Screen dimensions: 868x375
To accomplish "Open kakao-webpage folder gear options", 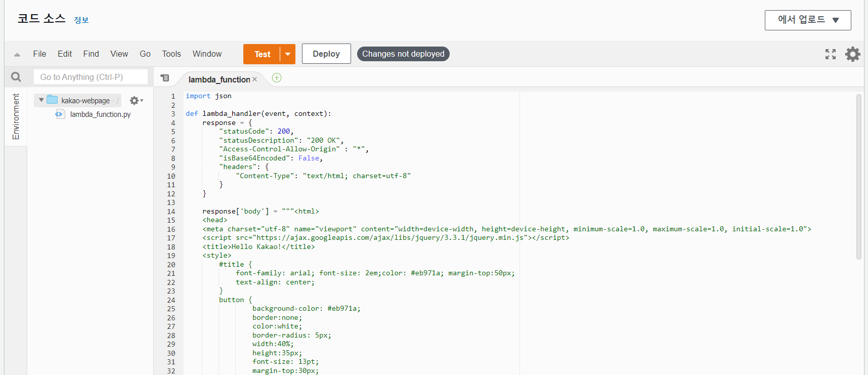I will point(136,101).
